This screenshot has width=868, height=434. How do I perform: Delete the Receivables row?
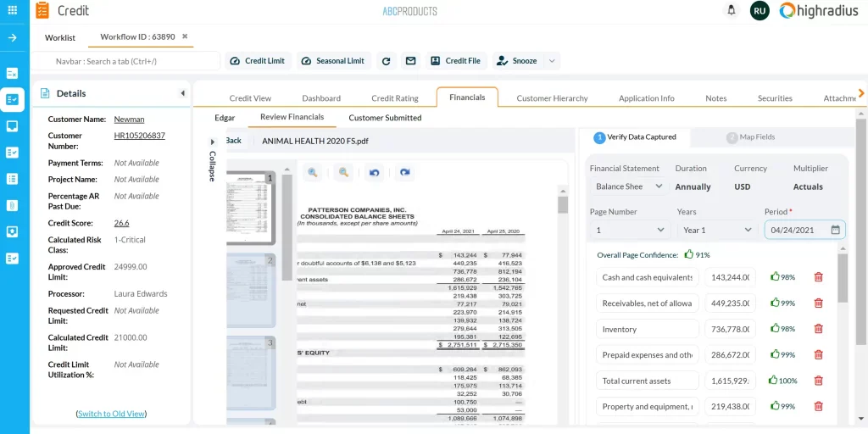(818, 303)
